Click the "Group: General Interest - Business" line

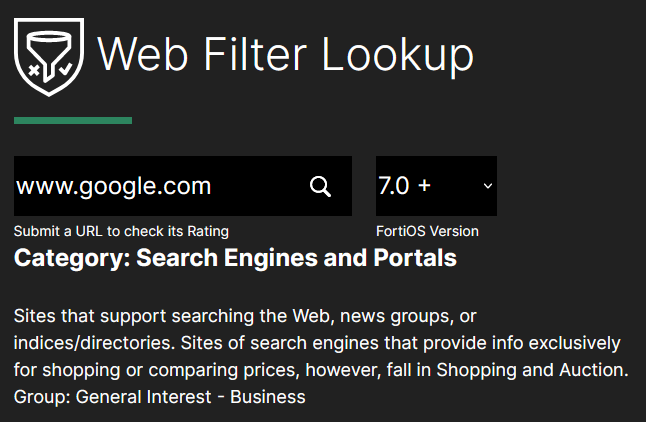click(x=159, y=397)
